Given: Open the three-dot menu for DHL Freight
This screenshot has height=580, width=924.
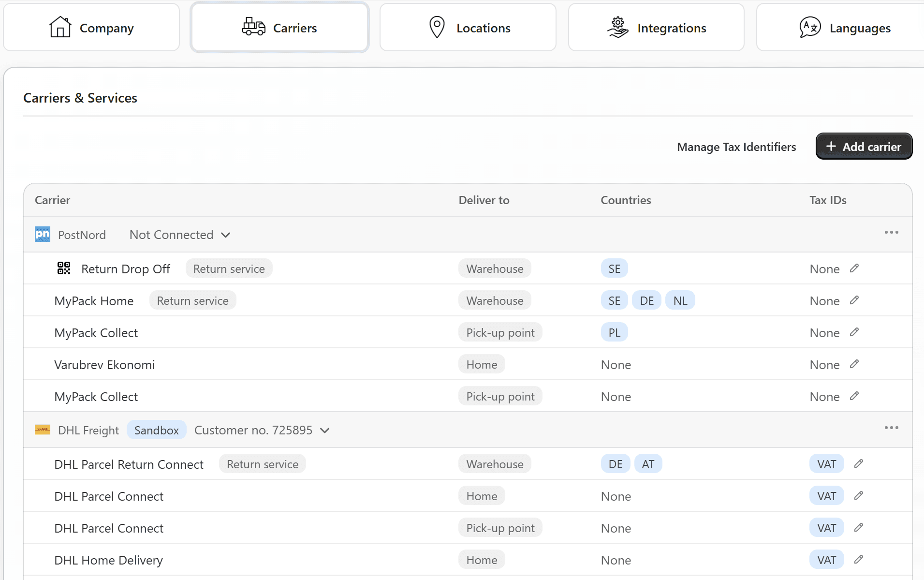Looking at the screenshot, I should point(892,428).
